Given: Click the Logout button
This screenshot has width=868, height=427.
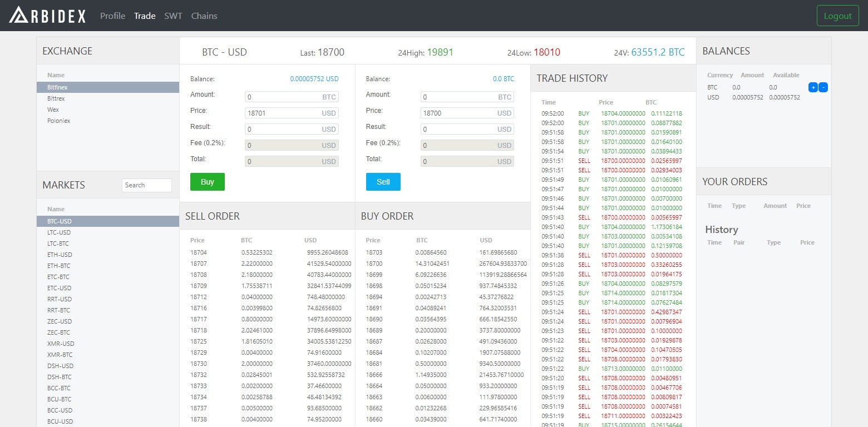Looking at the screenshot, I should pos(837,16).
